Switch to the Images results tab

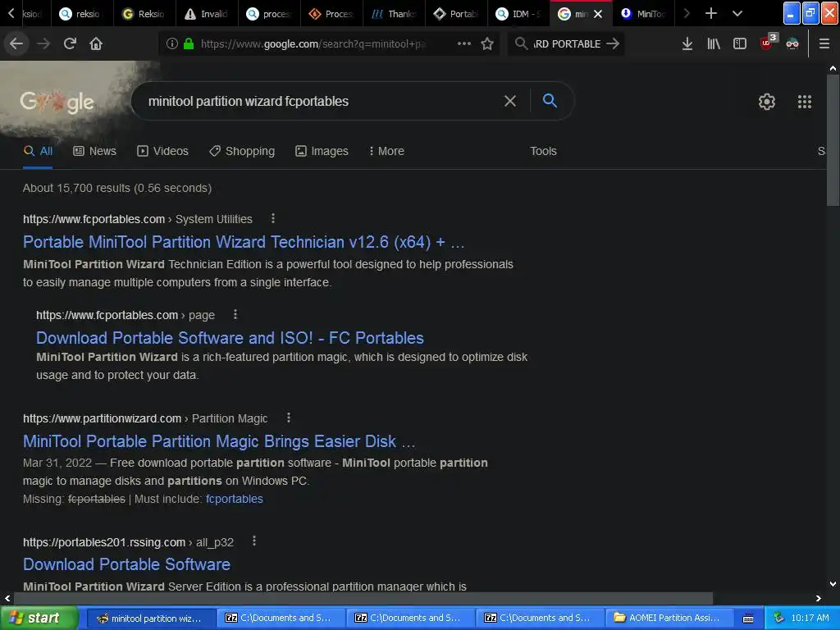pos(322,151)
